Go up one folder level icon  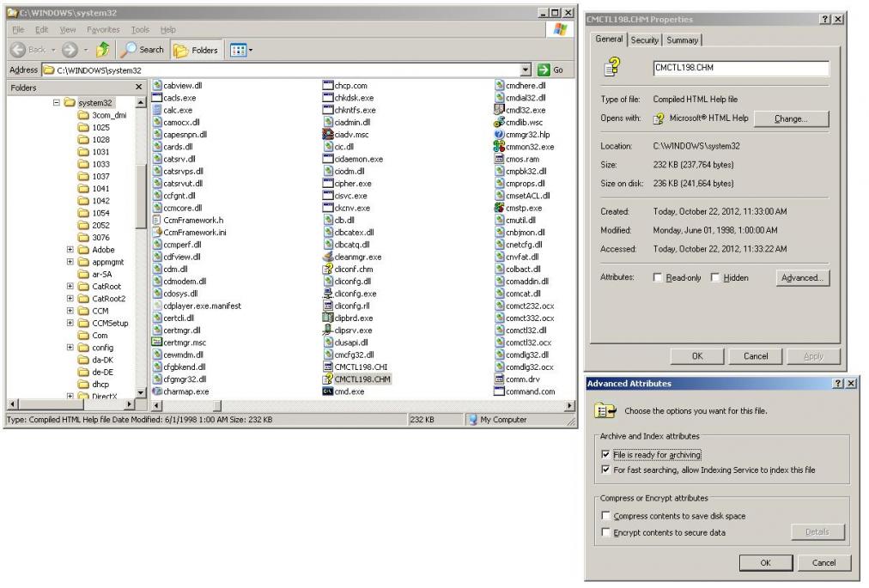pos(102,50)
